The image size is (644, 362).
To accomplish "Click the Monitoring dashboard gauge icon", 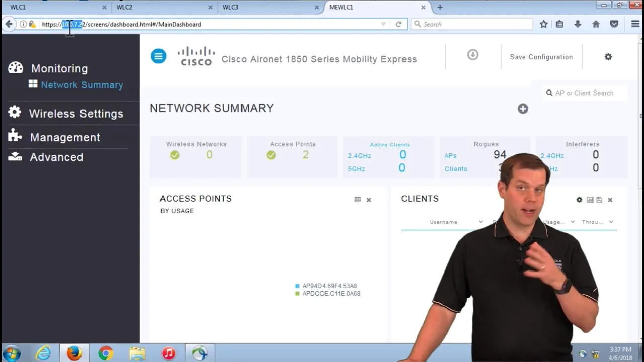I will coord(16,67).
